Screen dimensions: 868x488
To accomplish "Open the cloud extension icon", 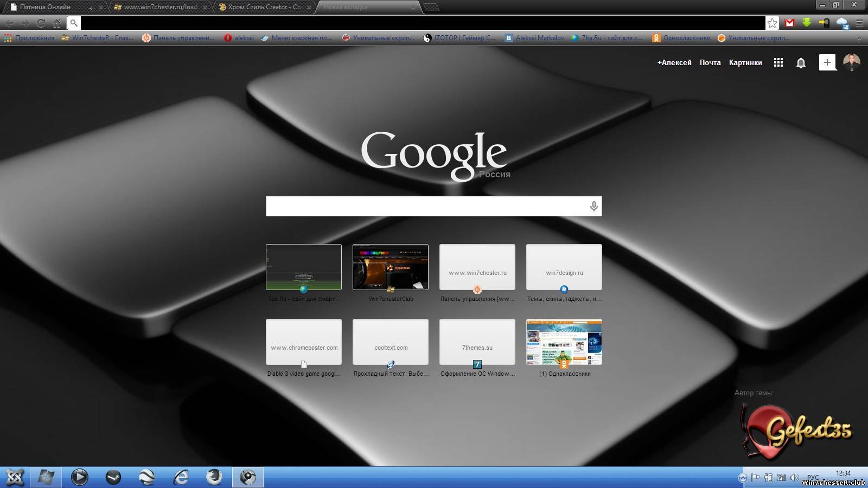I will [x=842, y=23].
